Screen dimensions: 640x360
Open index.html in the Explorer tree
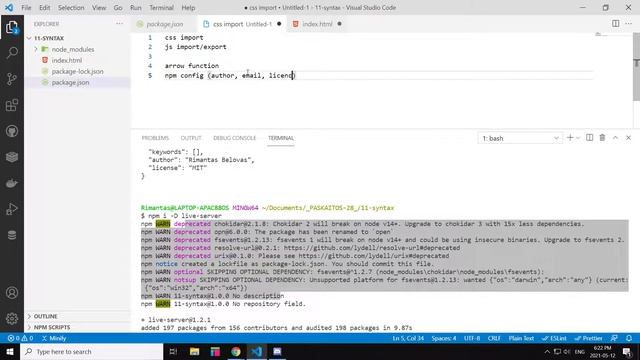[67, 60]
